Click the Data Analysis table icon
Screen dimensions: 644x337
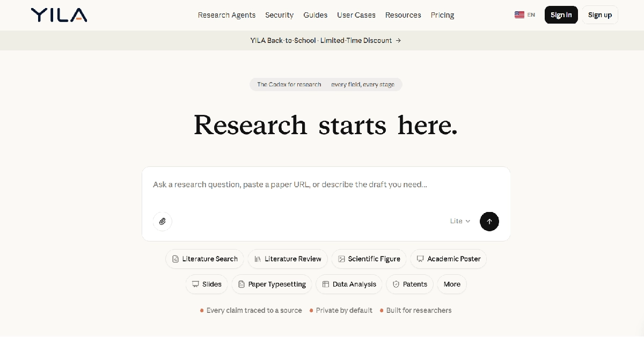coord(325,284)
